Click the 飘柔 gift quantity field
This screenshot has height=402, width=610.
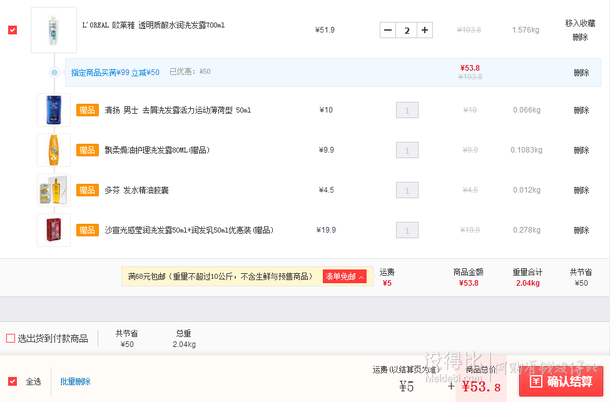[x=407, y=150]
